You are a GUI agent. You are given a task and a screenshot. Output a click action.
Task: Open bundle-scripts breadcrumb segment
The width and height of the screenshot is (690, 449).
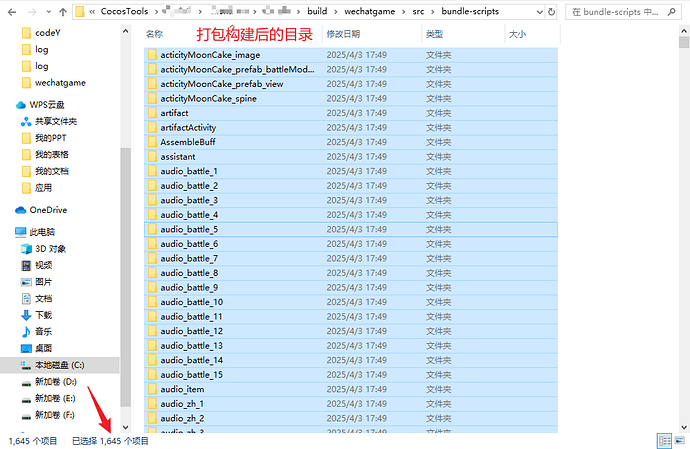pos(470,11)
